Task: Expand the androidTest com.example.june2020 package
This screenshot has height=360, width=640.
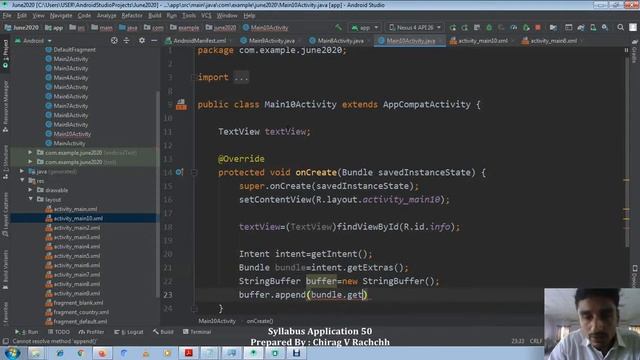Action: pos(30,153)
